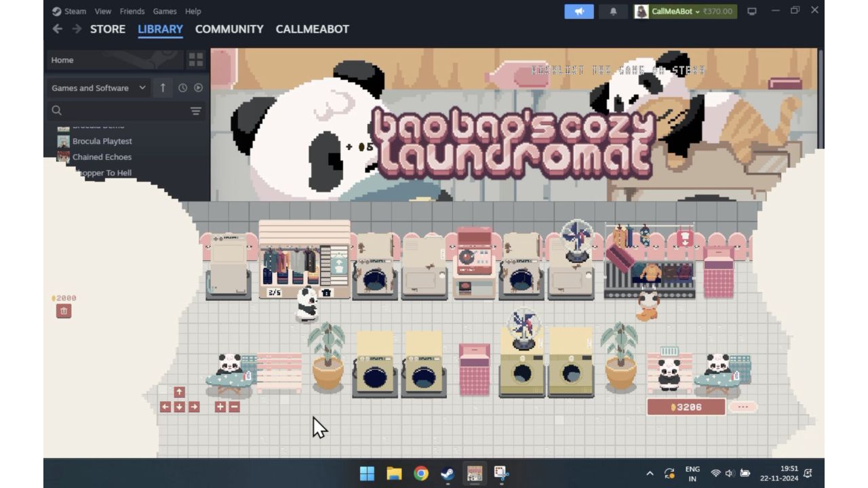The height and width of the screenshot is (488, 868).
Task: Toggle the recent activity clock filter
Action: (x=182, y=88)
